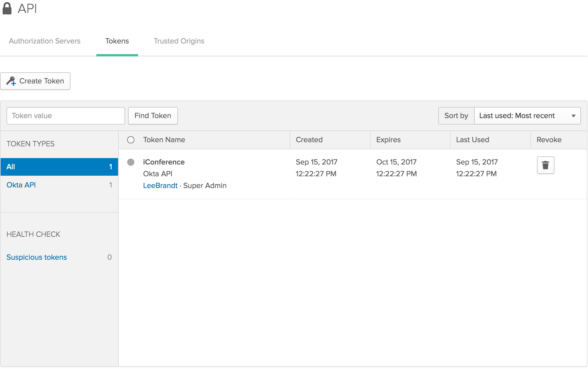Open the Sort by dropdown arrow

pyautogui.click(x=573, y=116)
